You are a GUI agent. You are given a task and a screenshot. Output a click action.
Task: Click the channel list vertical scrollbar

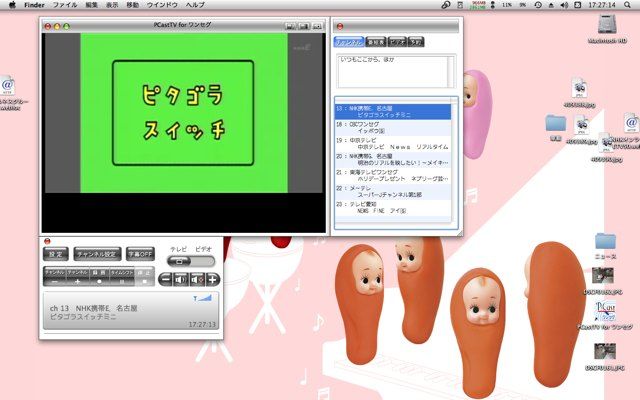(x=454, y=160)
